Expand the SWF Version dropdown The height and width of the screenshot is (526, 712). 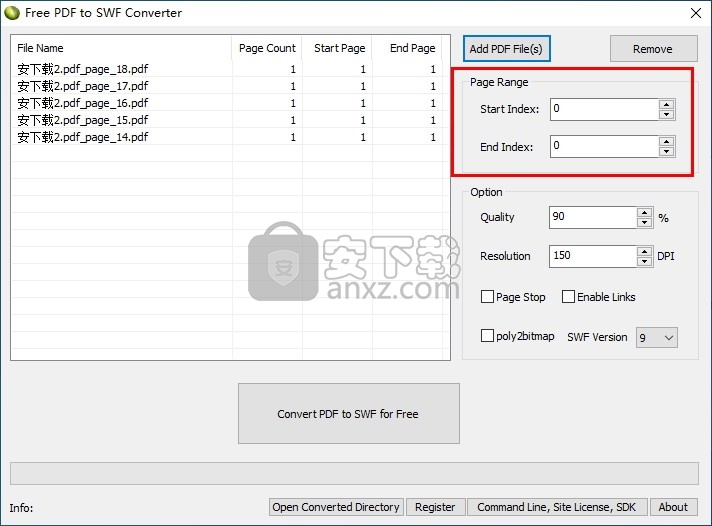pos(657,337)
